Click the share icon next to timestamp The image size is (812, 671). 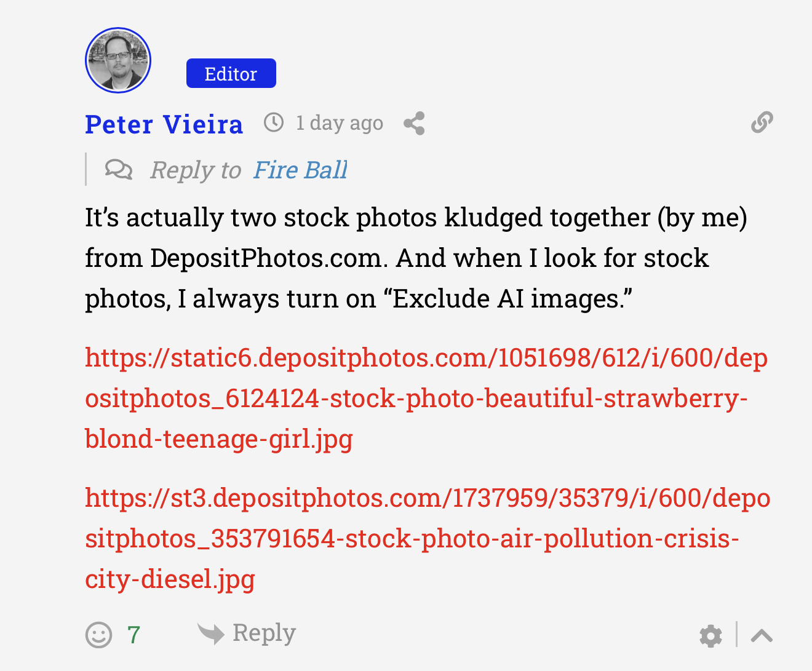[x=414, y=124]
